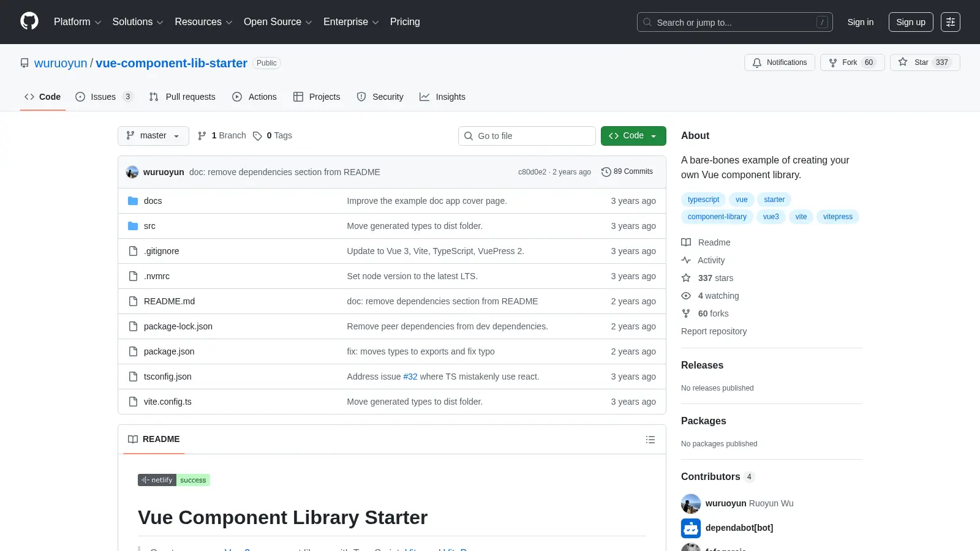Open the vite.config.ts file
980x551 pixels.
168,402
